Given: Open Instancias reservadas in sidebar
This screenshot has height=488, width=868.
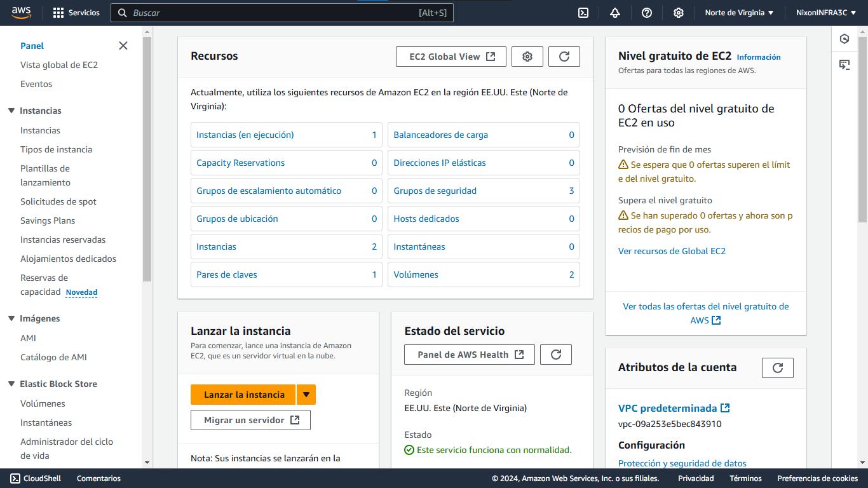Looking at the screenshot, I should (x=63, y=240).
